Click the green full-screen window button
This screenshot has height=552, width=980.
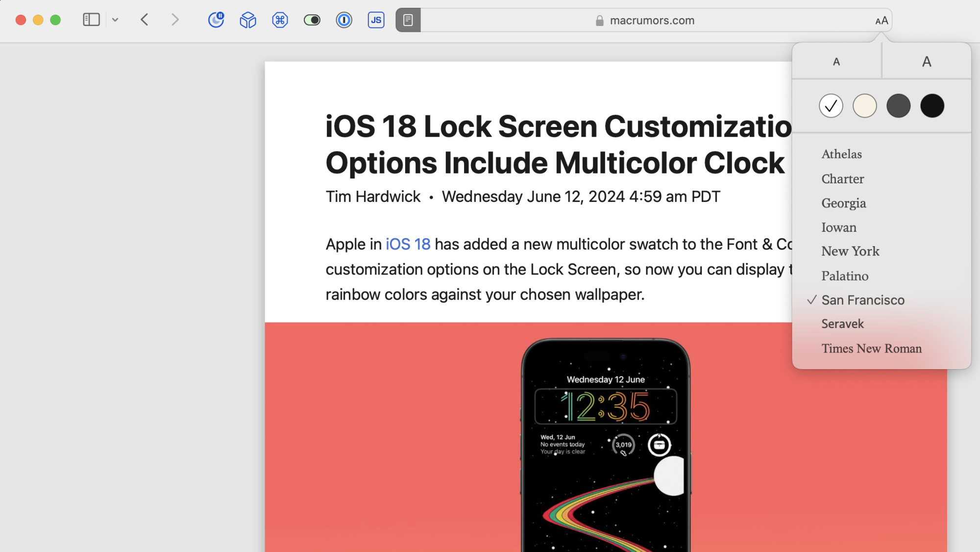pos(55,20)
